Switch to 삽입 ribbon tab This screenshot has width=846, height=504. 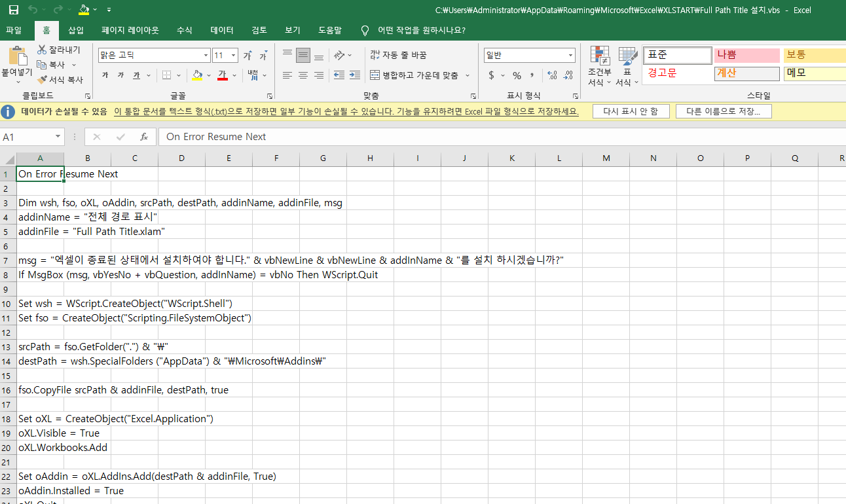point(76,30)
